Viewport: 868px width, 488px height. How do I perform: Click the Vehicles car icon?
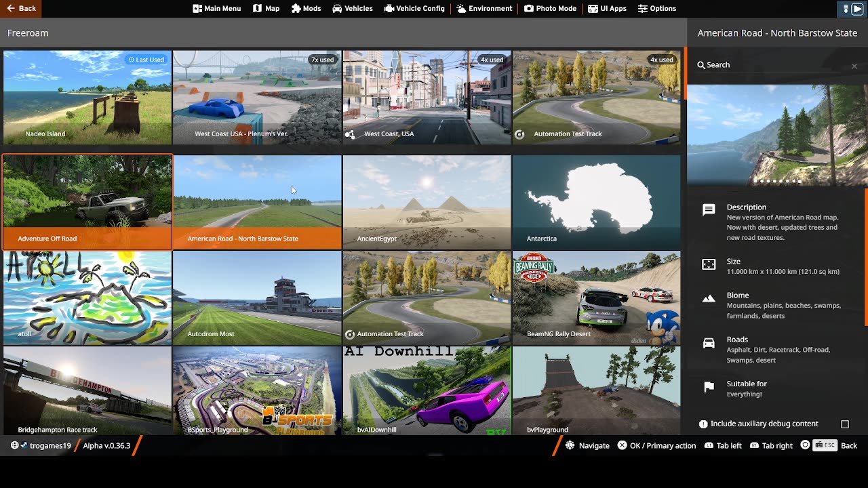point(337,8)
